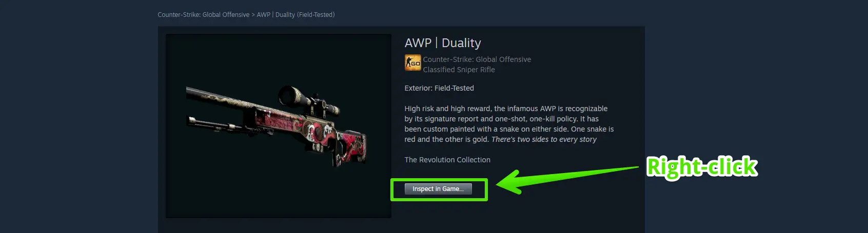
Task: Click game name text beside CS:GO icon
Action: pos(477,59)
